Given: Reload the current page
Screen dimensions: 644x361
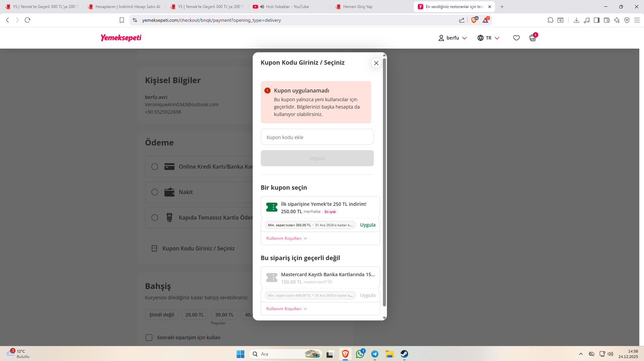Looking at the screenshot, I should (28, 20).
